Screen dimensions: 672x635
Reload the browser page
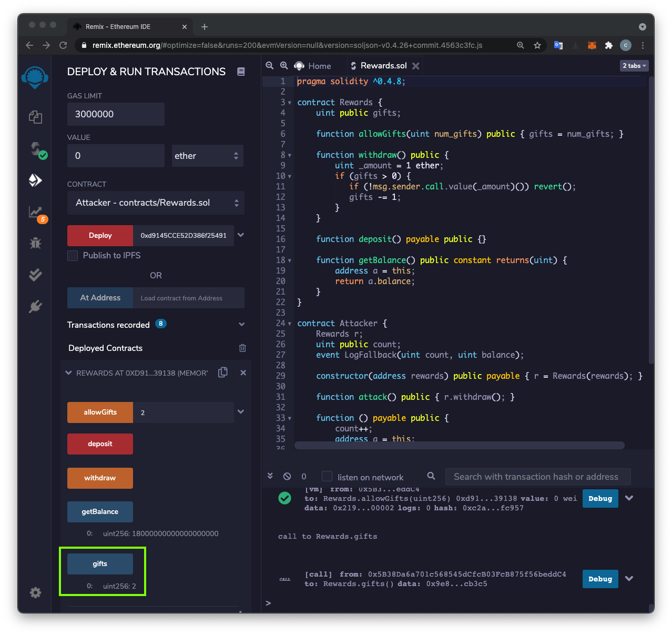tap(63, 45)
